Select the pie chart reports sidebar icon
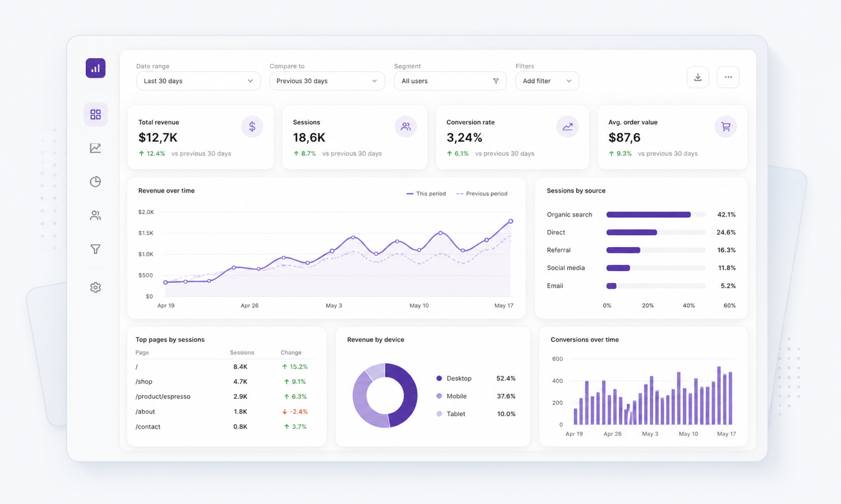Viewport: 841px width, 504px height. point(96,182)
